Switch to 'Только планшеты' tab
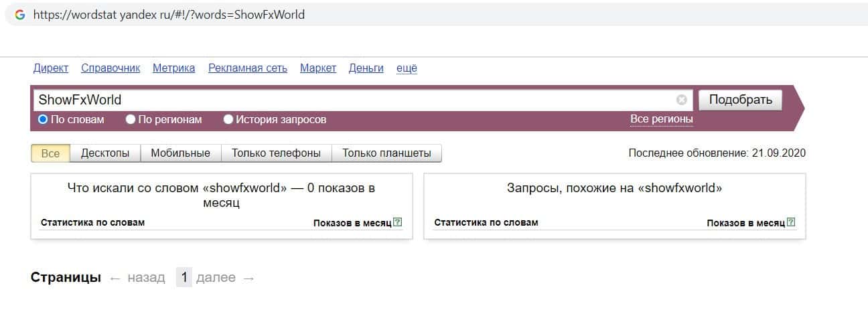 point(386,153)
